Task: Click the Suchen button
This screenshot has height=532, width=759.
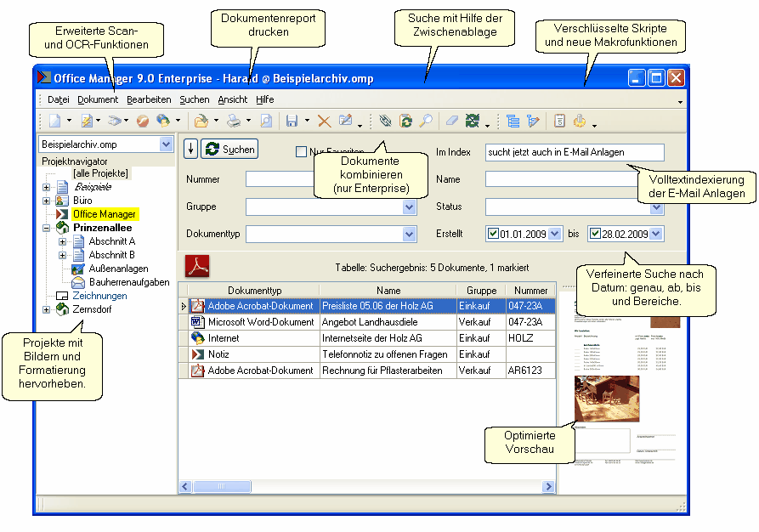Action: coord(230,149)
